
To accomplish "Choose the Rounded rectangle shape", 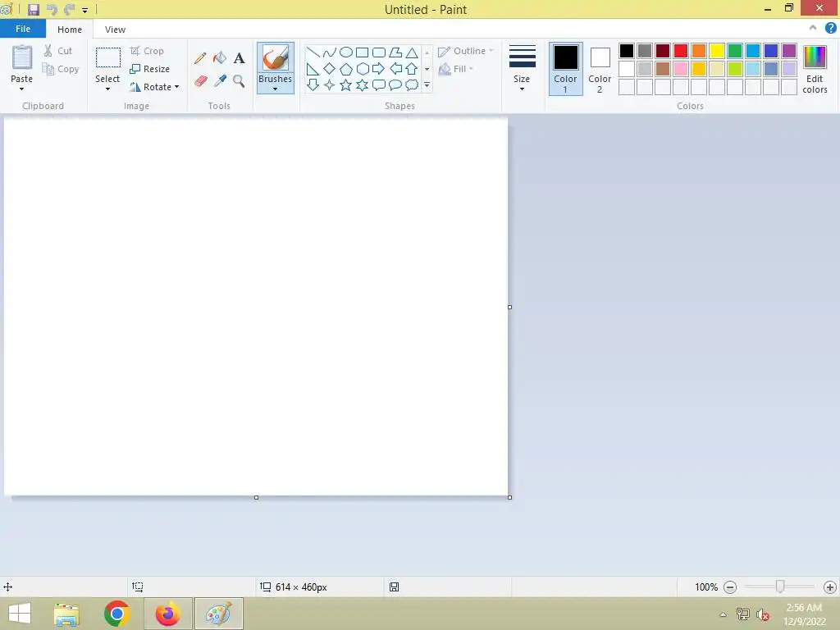I will [379, 52].
